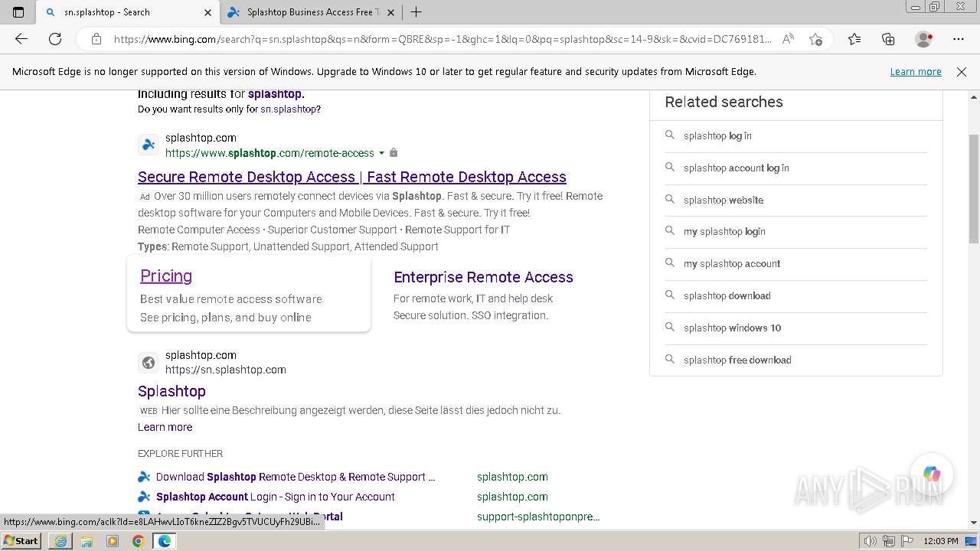
Task: Select related search my splashtop login
Action: tap(724, 231)
